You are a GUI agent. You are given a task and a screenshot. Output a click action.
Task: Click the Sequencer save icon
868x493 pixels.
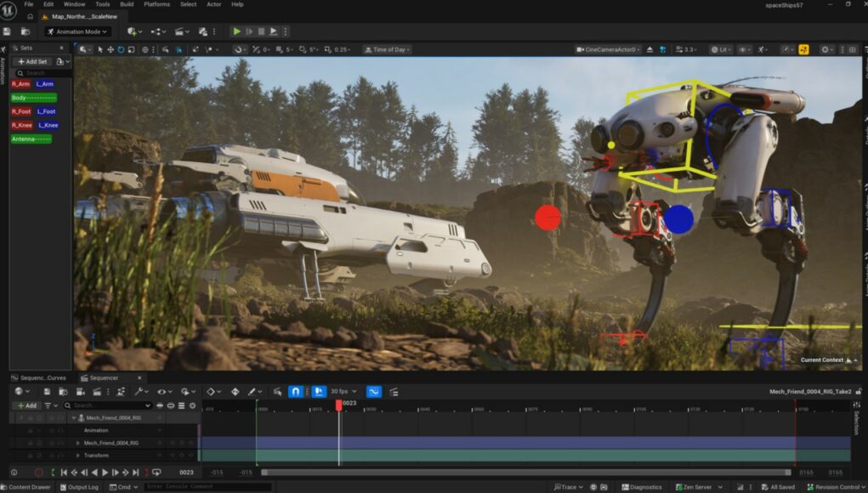click(47, 392)
